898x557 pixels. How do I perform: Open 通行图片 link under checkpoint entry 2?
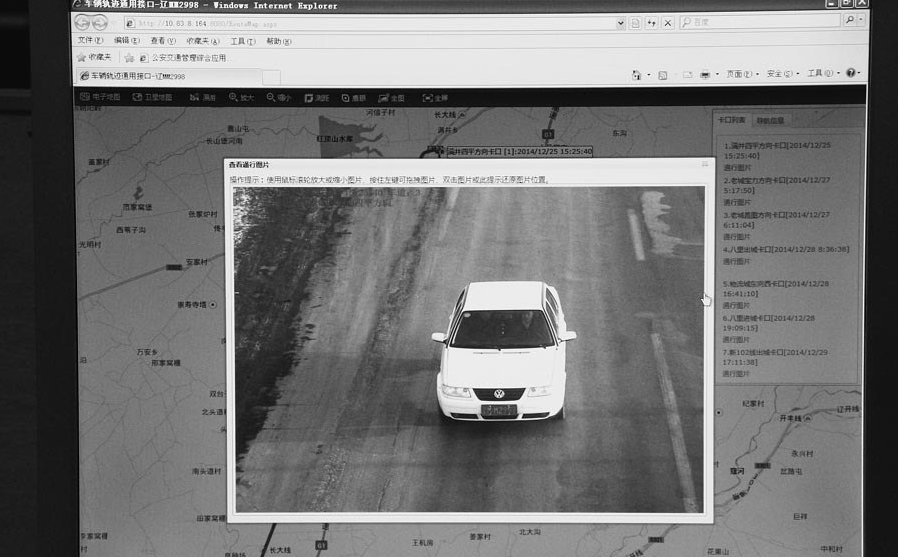click(736, 202)
